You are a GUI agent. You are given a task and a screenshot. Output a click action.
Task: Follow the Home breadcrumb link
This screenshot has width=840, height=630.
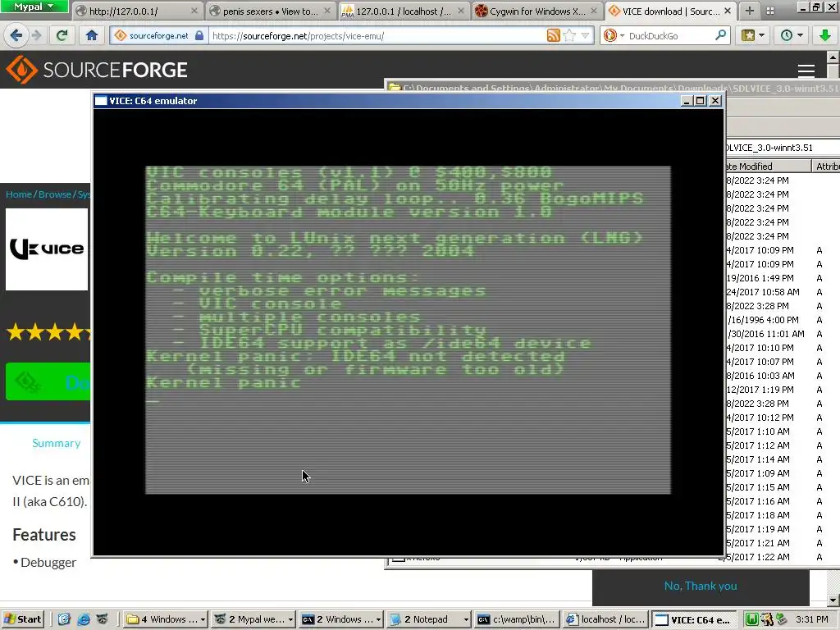coord(19,194)
